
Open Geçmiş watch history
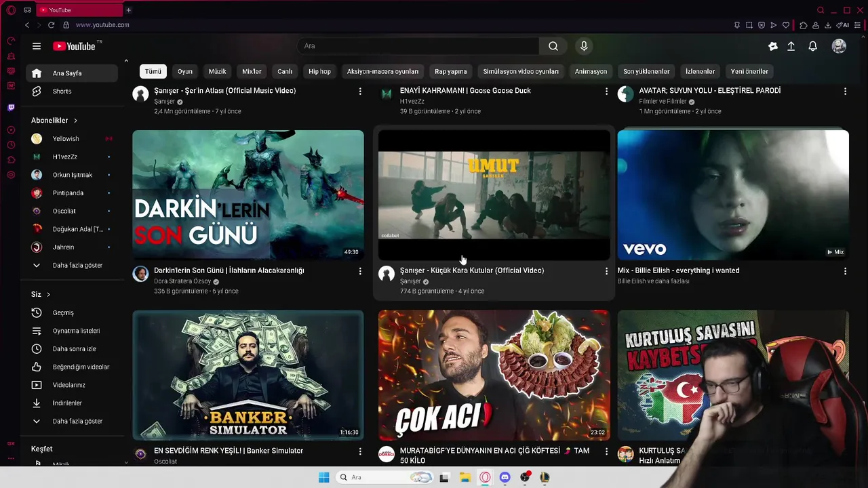click(73, 313)
